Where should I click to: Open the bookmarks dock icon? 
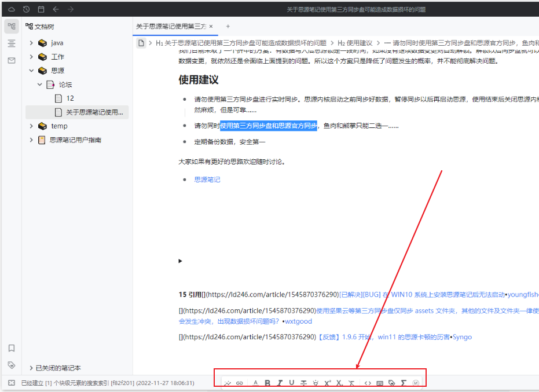coord(12,348)
